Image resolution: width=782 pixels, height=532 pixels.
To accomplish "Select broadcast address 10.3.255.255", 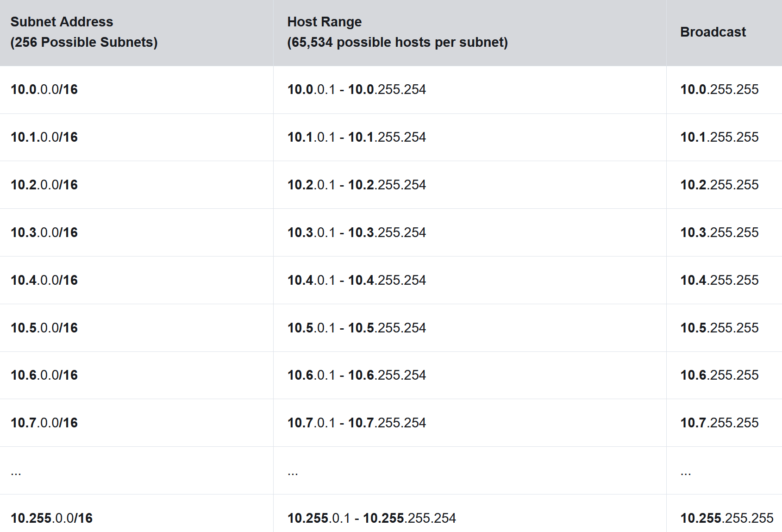I will point(719,232).
